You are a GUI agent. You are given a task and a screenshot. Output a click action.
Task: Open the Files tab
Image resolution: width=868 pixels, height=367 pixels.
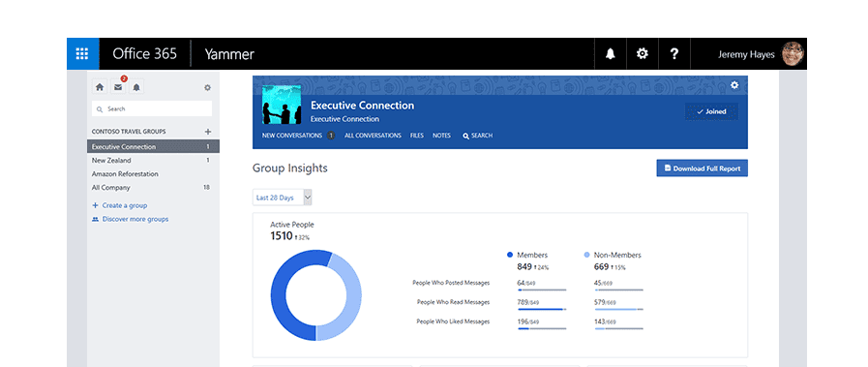[x=417, y=136]
